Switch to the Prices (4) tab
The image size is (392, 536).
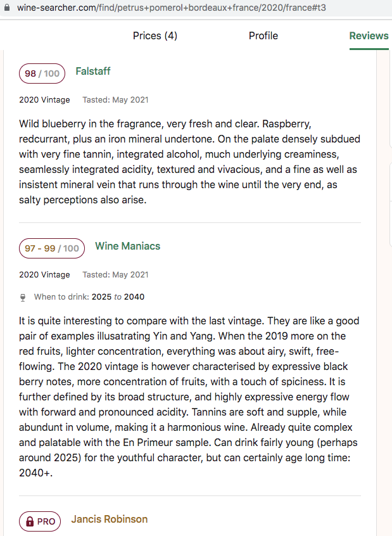coord(155,35)
